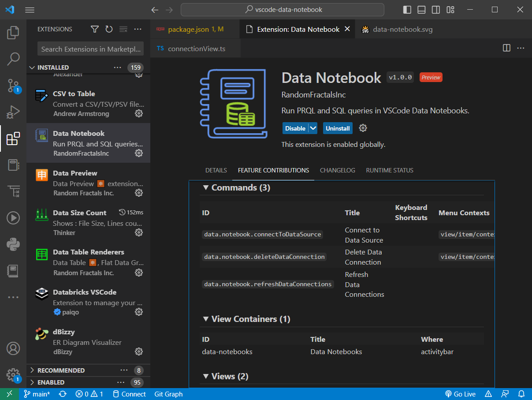This screenshot has width=532, height=400.
Task: Toggle the secondary side bar layout button
Action: pyautogui.click(x=435, y=10)
